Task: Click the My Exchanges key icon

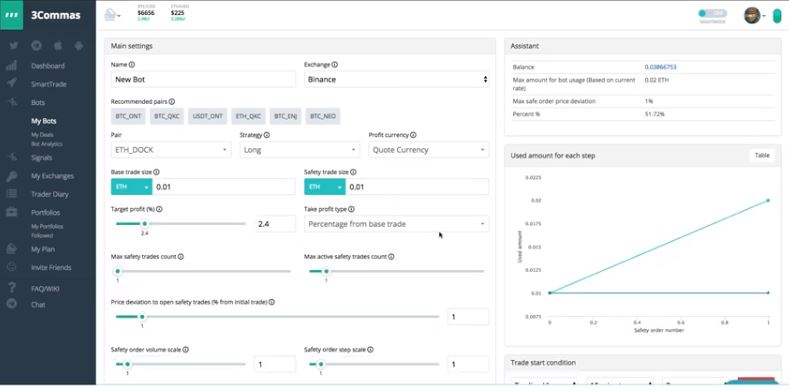Action: coord(12,176)
